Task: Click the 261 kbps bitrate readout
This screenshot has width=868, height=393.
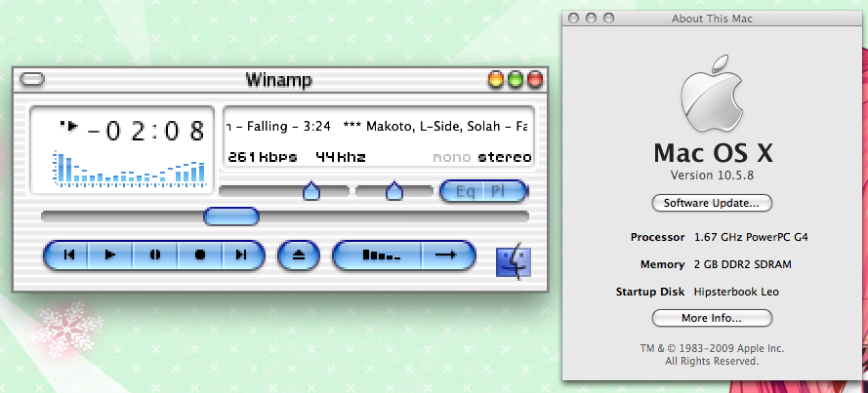Action: [262, 157]
